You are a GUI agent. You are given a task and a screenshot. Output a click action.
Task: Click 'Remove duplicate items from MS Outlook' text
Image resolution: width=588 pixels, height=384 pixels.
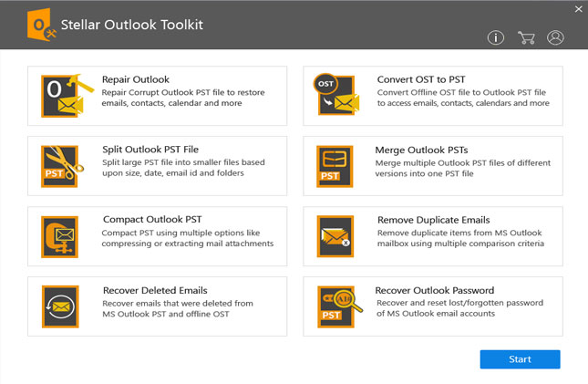coord(460,238)
